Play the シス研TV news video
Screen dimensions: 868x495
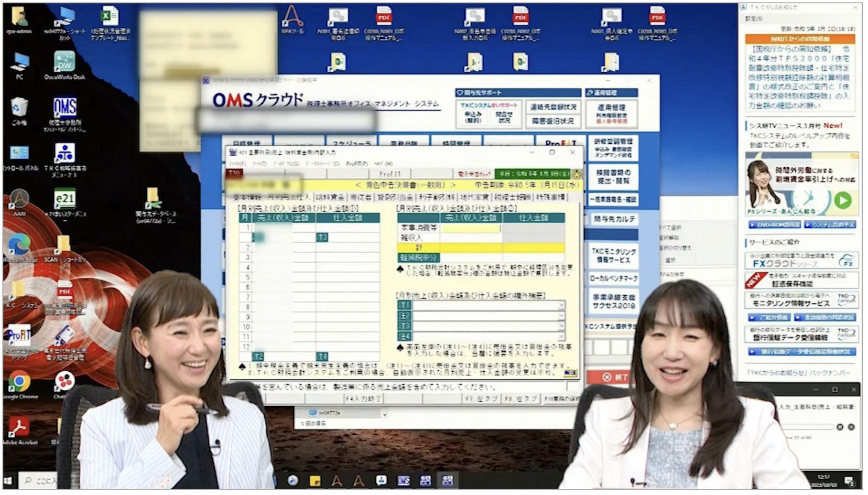click(x=843, y=200)
